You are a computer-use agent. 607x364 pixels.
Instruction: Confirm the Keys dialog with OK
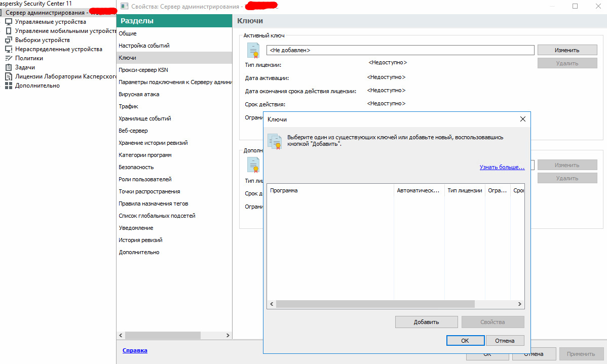pyautogui.click(x=465, y=341)
